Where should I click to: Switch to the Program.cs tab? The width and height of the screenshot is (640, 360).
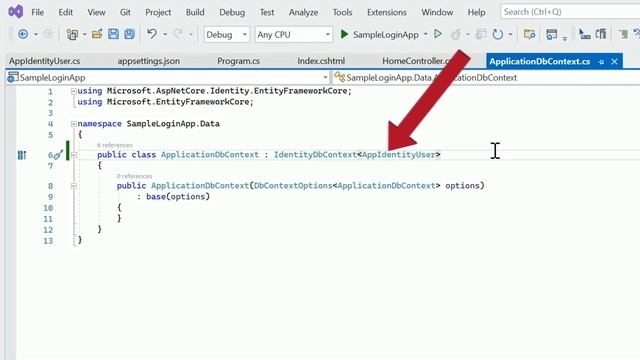(x=238, y=61)
